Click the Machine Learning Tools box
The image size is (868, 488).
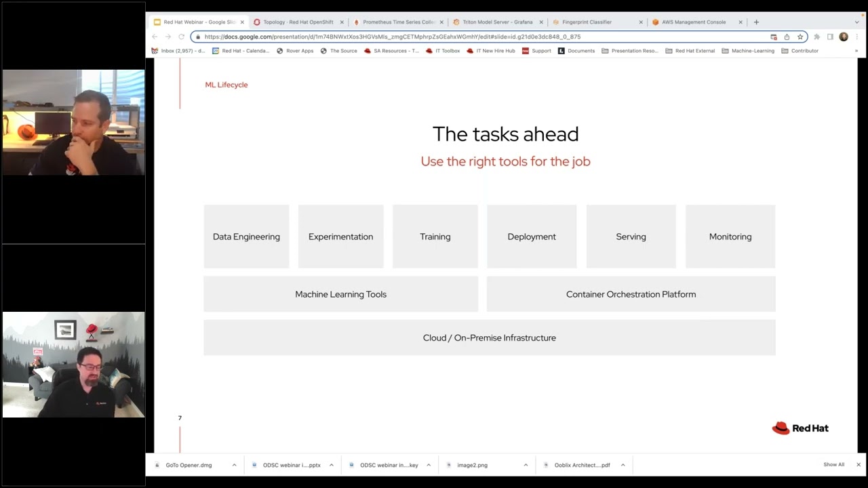pos(340,294)
